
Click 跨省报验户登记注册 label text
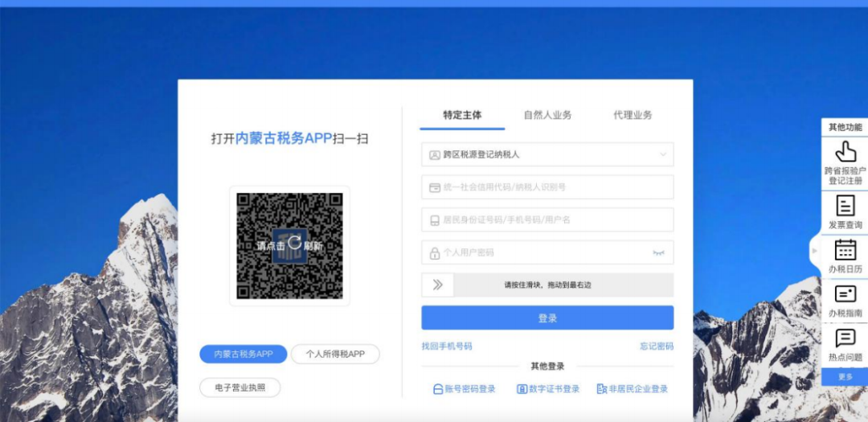click(845, 176)
